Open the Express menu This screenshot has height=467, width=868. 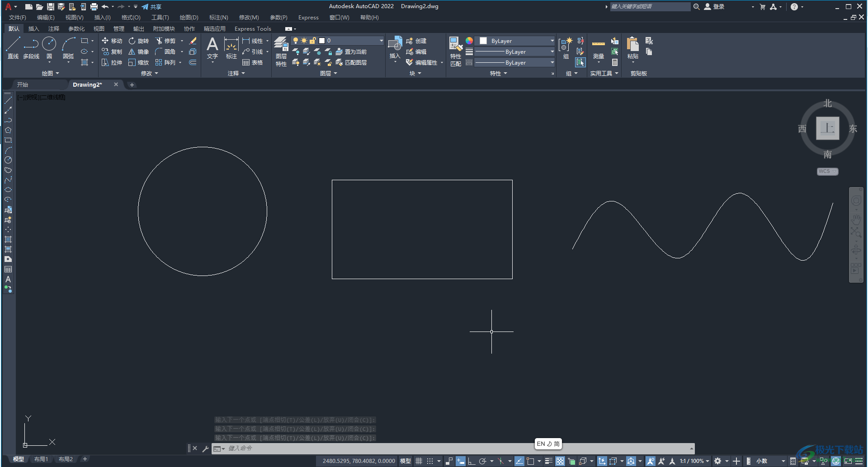pyautogui.click(x=308, y=18)
